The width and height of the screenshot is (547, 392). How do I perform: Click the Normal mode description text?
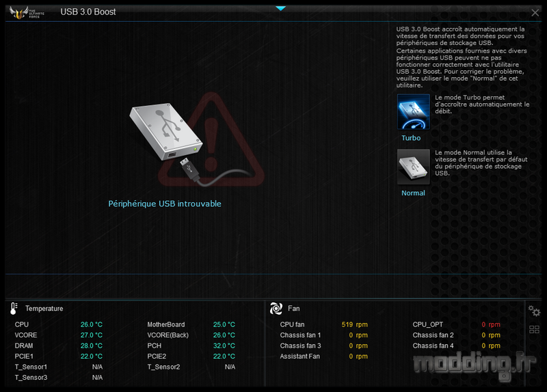point(481,163)
